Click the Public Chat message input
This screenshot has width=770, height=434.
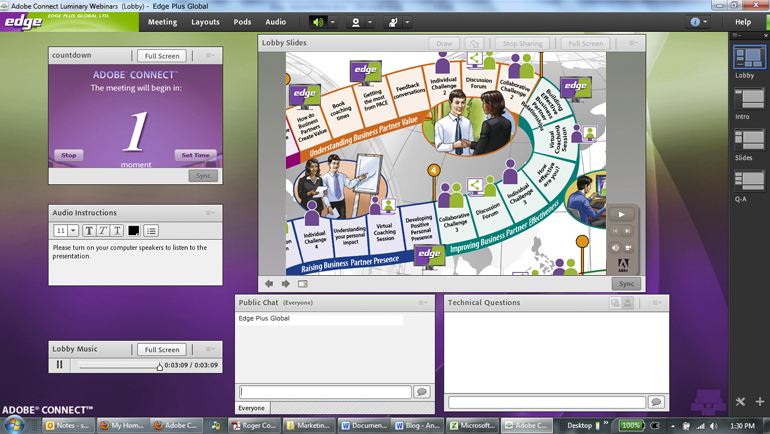(x=325, y=392)
